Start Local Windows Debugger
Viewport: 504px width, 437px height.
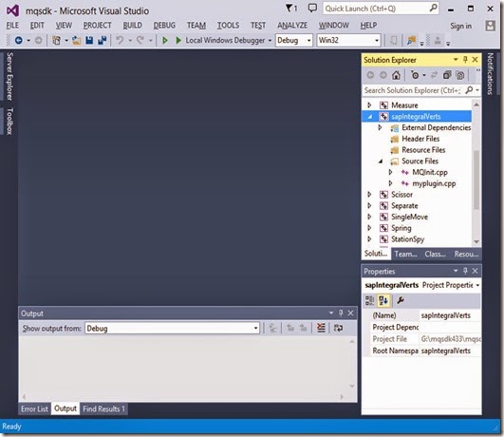(224, 40)
